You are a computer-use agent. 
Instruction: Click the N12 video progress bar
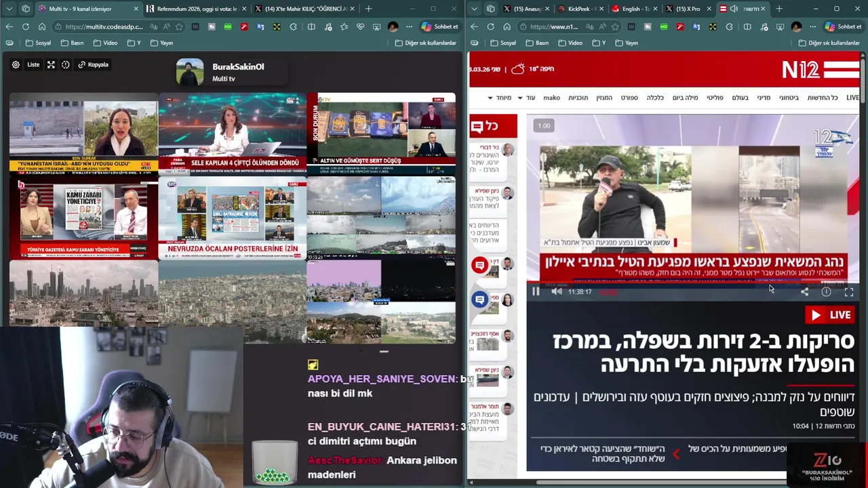pos(693,283)
